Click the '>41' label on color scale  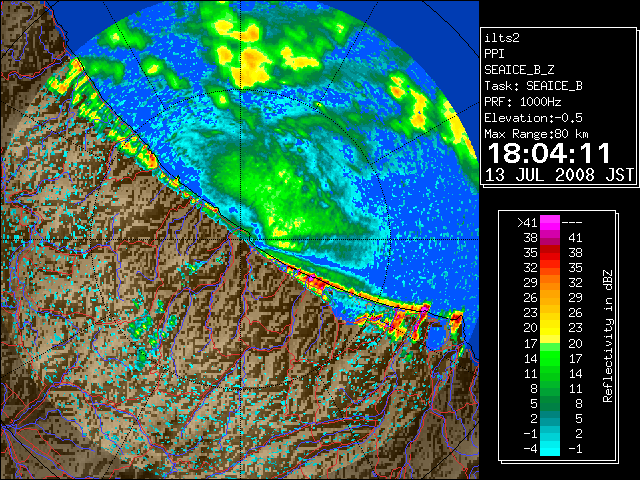[527, 222]
